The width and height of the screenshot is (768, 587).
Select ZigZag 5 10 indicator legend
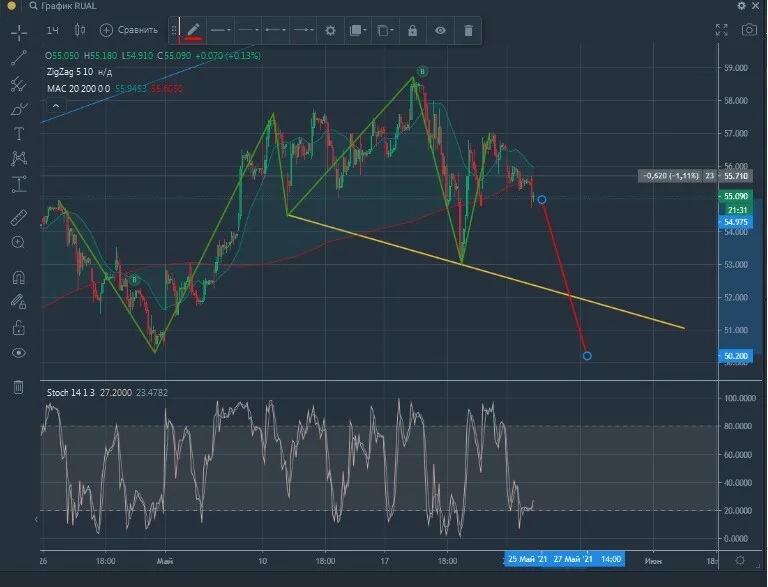pyautogui.click(x=79, y=72)
